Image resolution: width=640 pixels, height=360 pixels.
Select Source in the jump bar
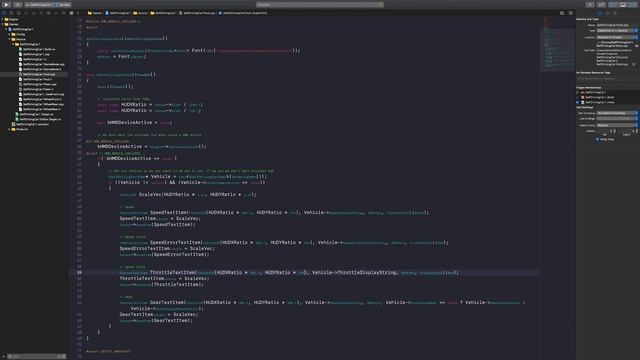(x=140, y=13)
